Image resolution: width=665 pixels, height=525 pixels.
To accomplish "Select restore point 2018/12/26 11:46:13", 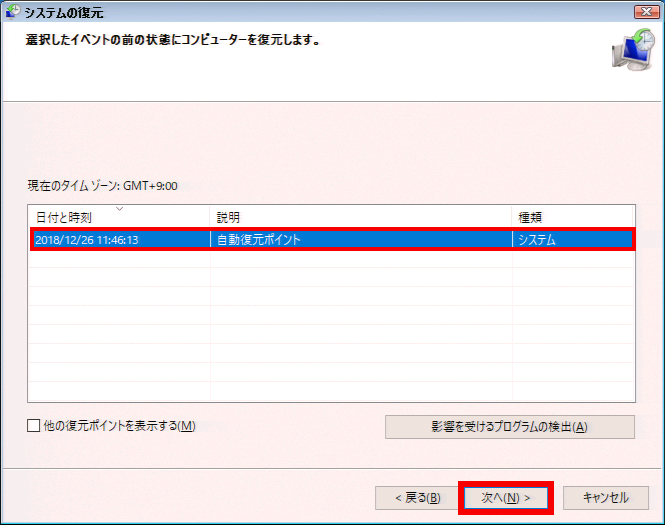I will (333, 240).
